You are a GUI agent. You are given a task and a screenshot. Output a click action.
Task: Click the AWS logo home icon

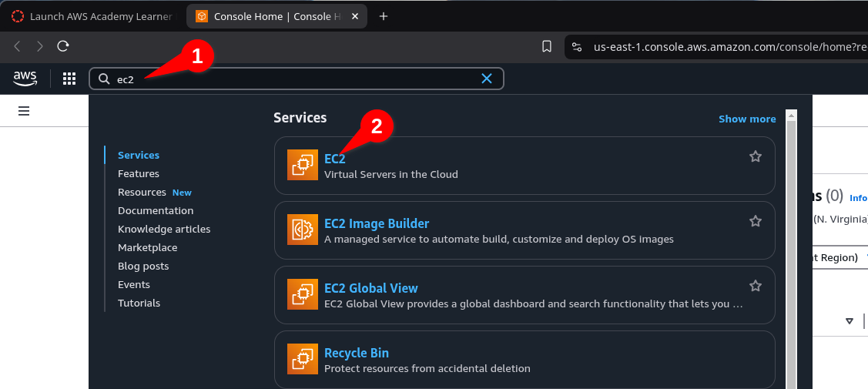[25, 79]
